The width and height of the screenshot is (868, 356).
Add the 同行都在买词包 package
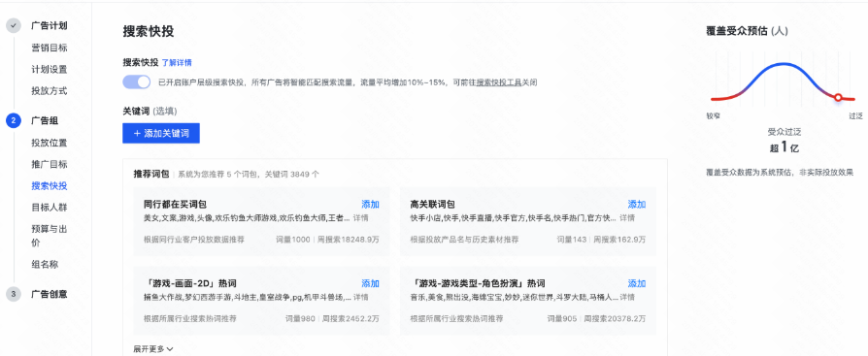pyautogui.click(x=370, y=205)
